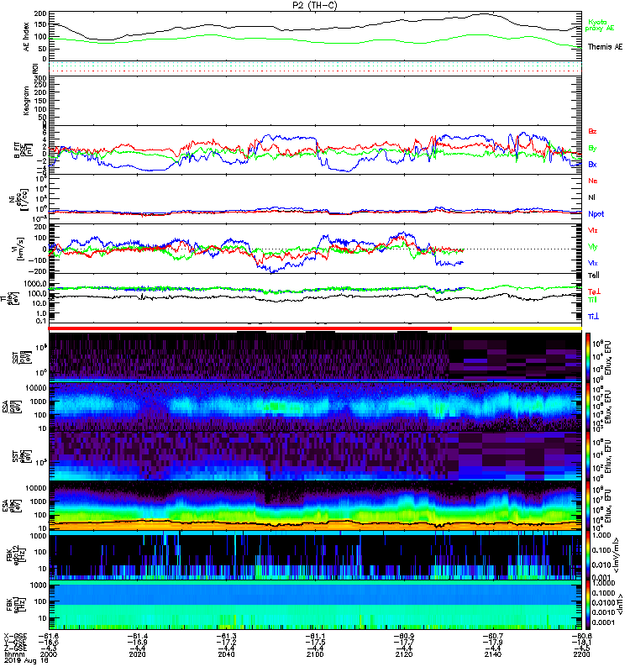The image size is (630, 672).
Task: Click the time tick label 2140
Action: (x=493, y=654)
